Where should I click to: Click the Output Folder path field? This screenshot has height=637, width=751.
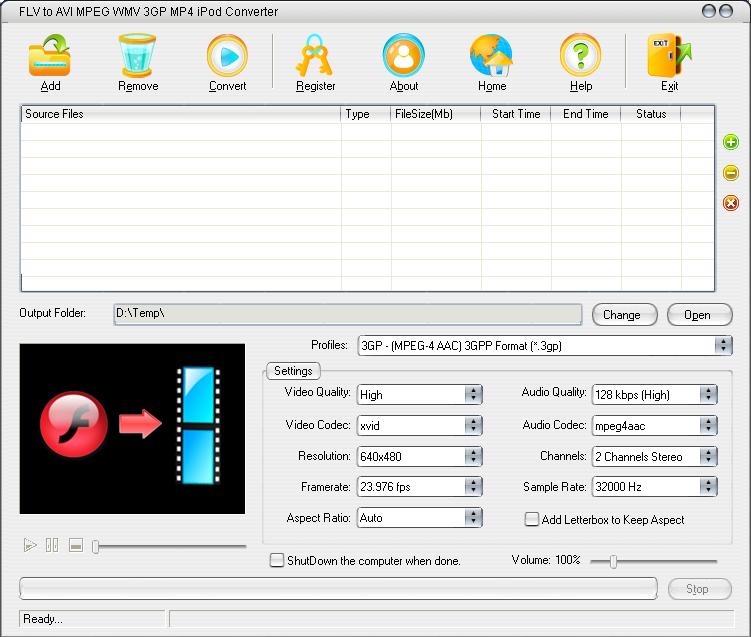pos(348,314)
